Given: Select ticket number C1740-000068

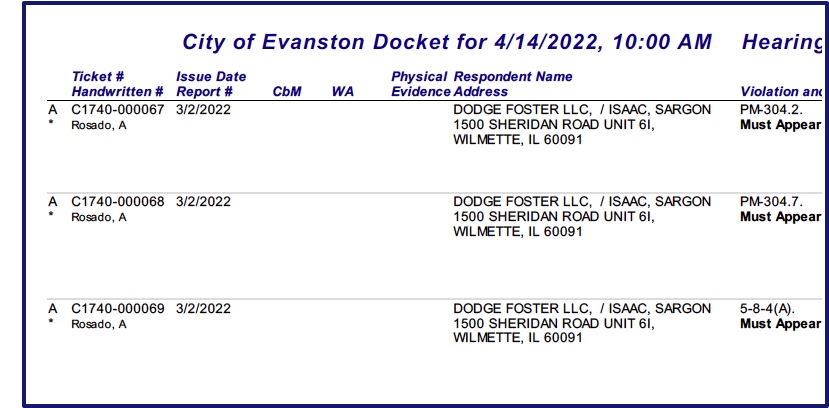Looking at the screenshot, I should click(118, 201).
